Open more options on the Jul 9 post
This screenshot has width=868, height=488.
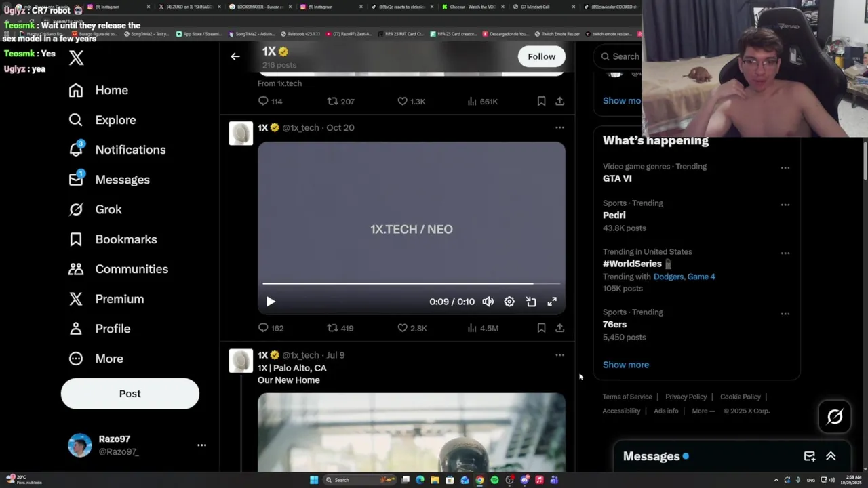(x=559, y=354)
